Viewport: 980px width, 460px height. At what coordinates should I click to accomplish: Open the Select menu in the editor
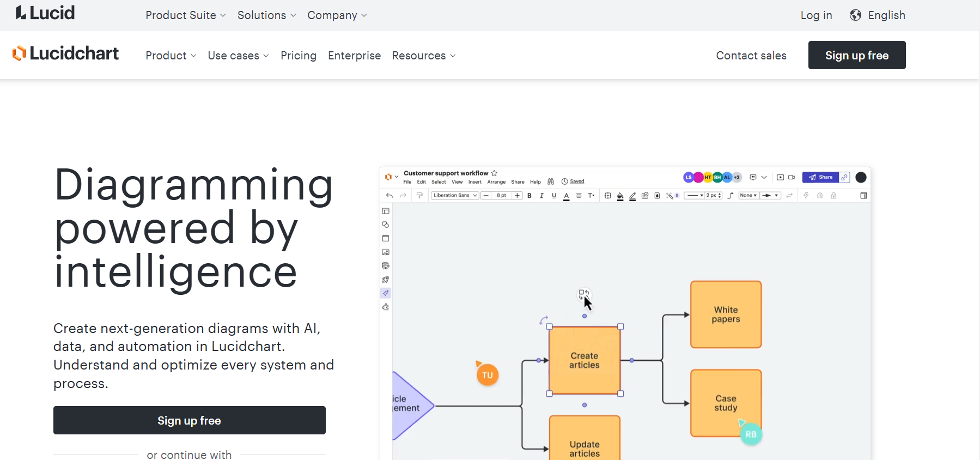click(439, 182)
